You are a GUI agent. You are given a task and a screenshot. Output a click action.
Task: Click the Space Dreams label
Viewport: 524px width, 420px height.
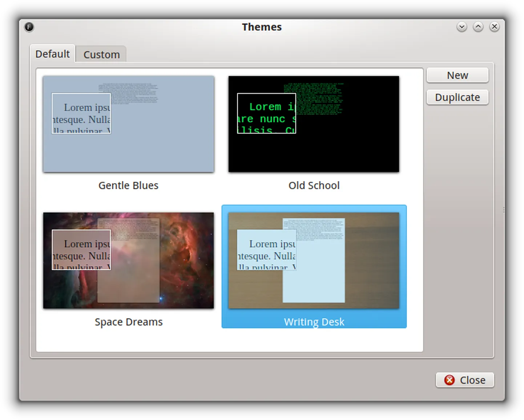129,322
